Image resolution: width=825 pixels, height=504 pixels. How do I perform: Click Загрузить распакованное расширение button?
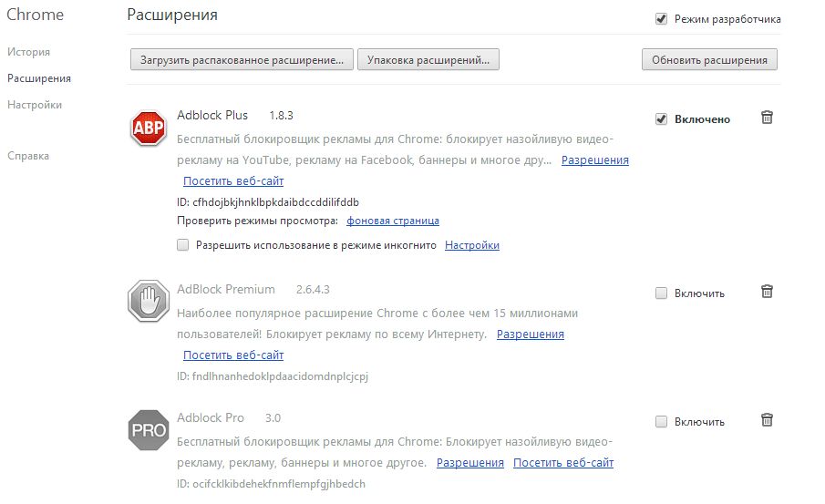242,60
